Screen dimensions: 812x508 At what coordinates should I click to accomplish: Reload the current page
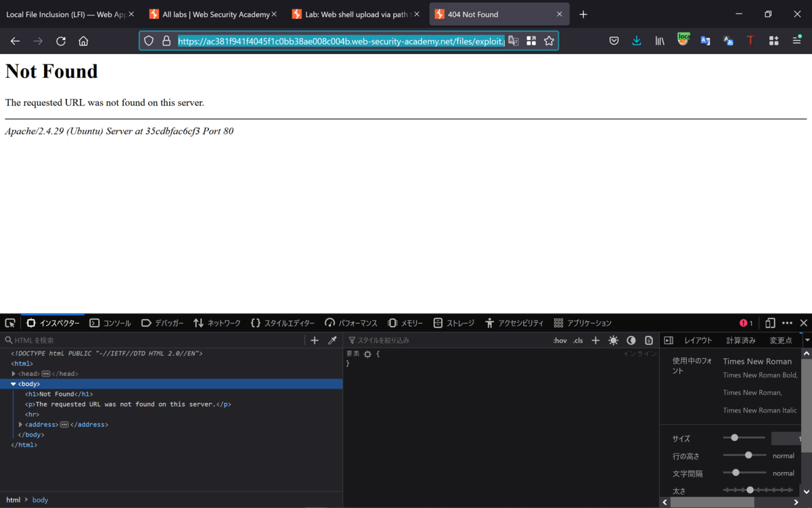coord(61,41)
